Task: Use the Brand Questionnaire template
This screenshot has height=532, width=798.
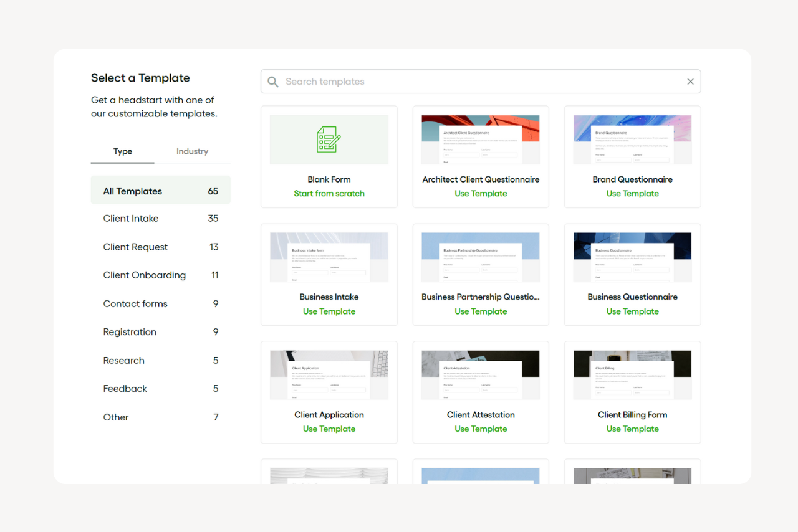Action: click(633, 194)
